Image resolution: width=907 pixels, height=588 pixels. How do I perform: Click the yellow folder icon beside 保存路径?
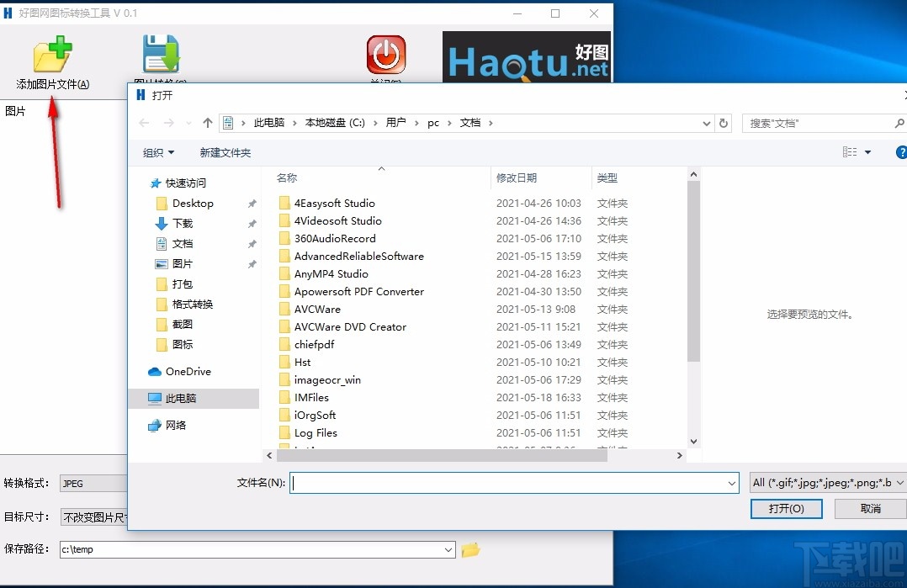(x=470, y=549)
